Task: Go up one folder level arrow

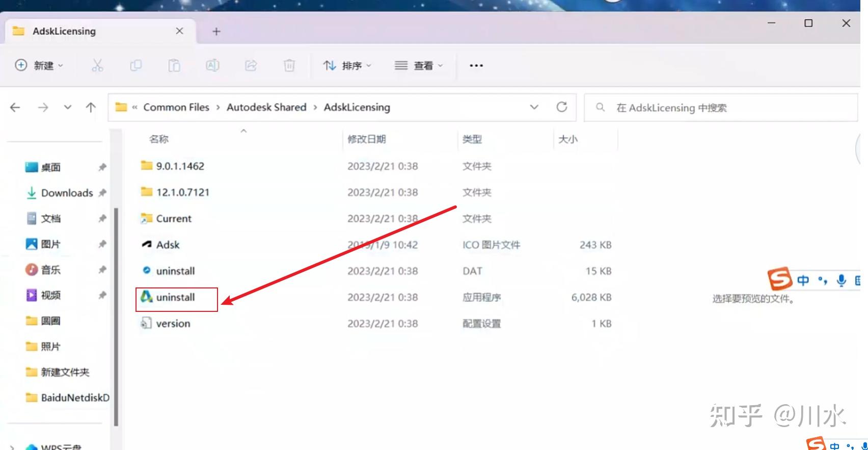Action: pos(91,108)
